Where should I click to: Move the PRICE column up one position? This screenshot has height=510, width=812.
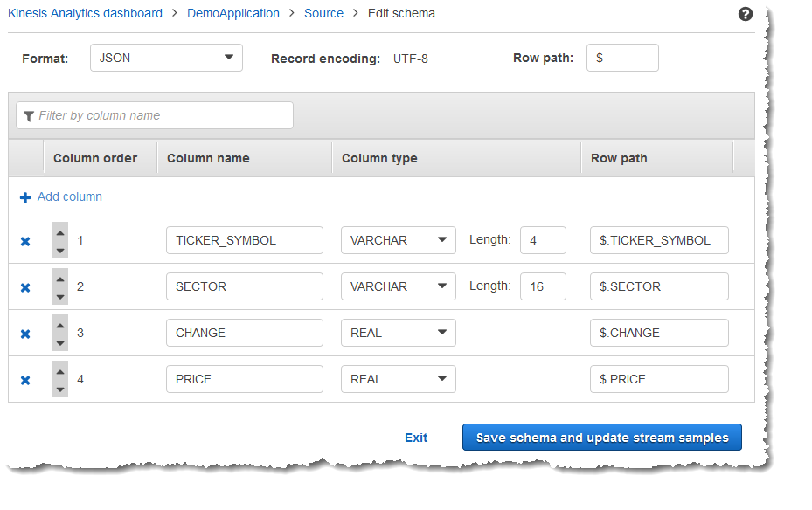(59, 370)
